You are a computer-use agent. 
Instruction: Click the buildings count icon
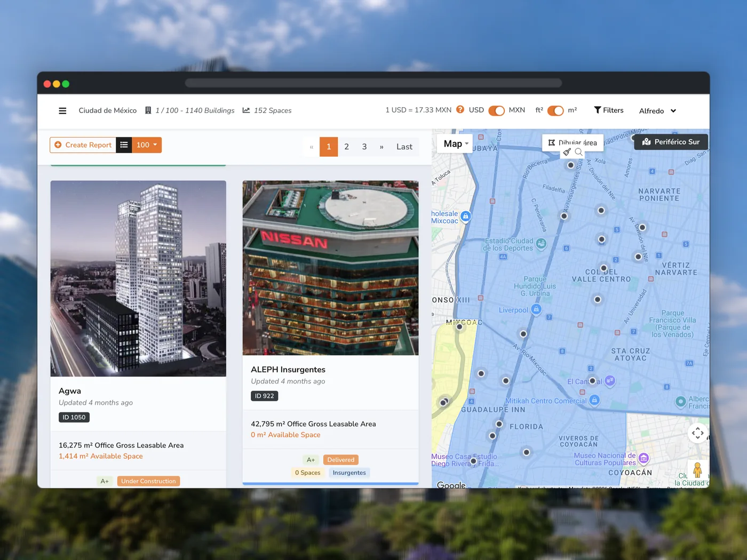coord(148,110)
